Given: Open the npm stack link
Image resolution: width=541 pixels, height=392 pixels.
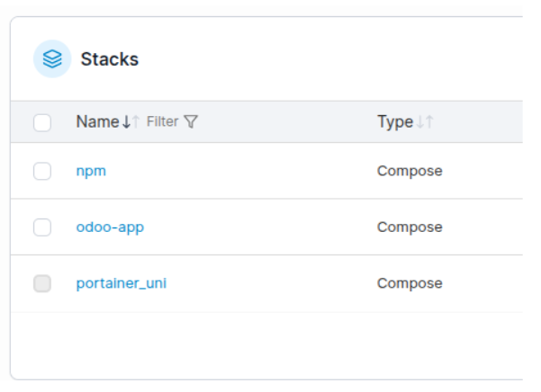Looking at the screenshot, I should [91, 171].
